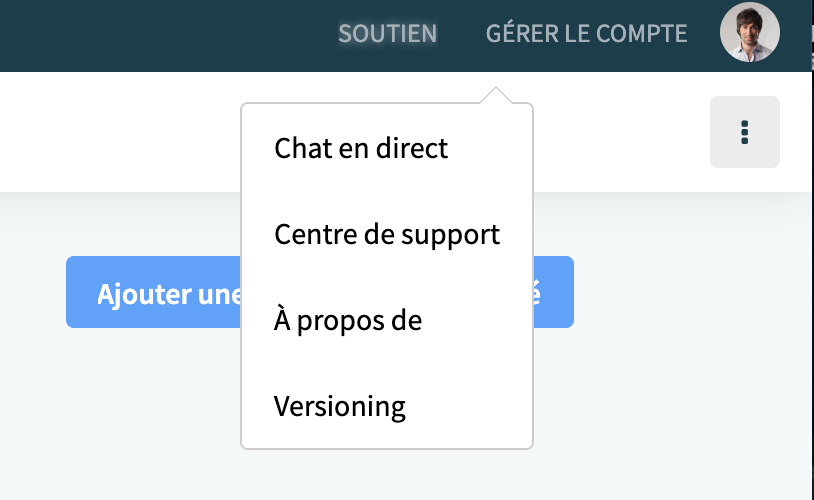
Task: Click the vertical ellipsis kebab icon
Action: 744,132
